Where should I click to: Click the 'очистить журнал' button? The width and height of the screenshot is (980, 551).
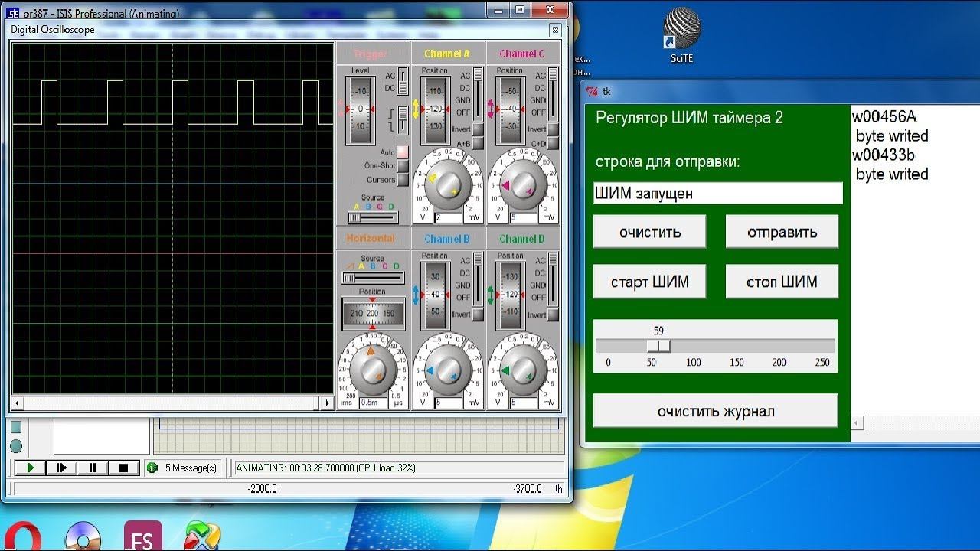[x=716, y=411]
